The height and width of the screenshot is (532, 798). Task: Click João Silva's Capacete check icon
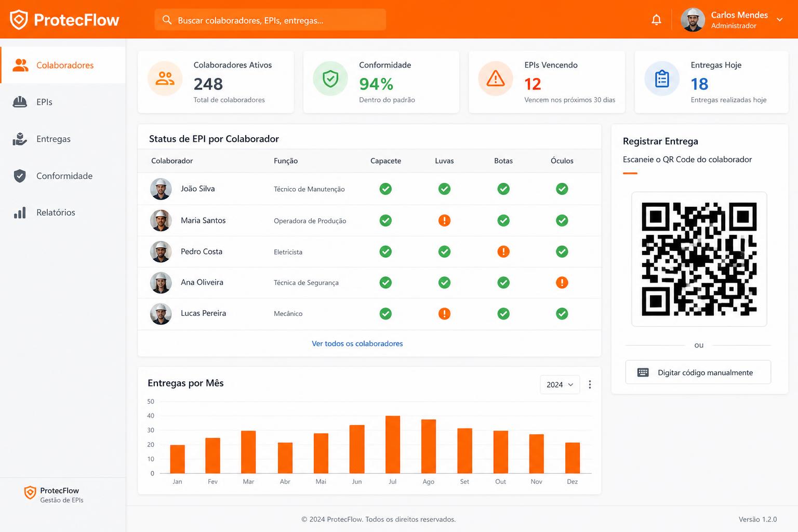pyautogui.click(x=385, y=189)
